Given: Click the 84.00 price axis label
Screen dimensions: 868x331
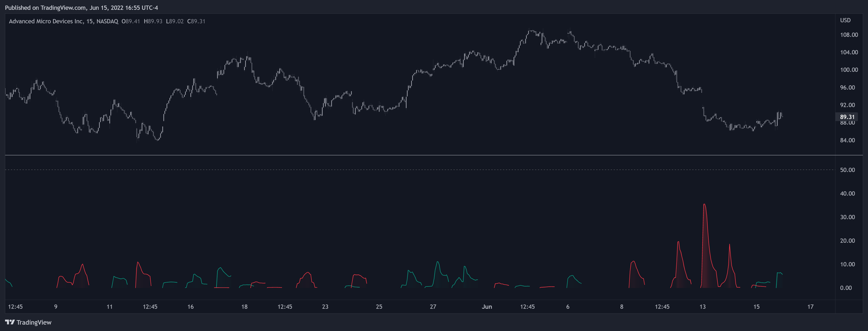Looking at the screenshot, I should 847,140.
